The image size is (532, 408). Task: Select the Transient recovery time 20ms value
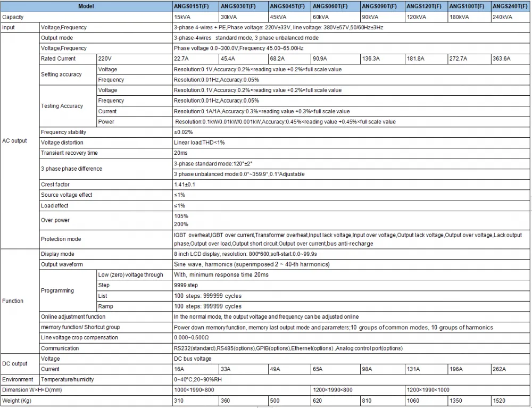pos(181,153)
